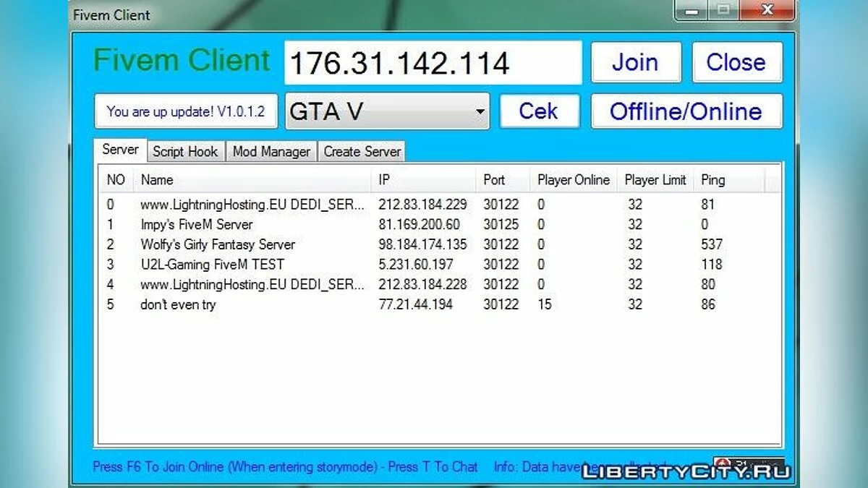Click ping value 537
The width and height of the screenshot is (868, 488).
point(712,244)
